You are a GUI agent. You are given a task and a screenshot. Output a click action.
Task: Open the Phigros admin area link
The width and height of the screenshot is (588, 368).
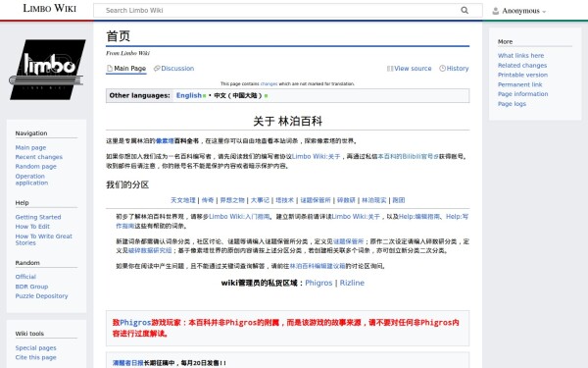pos(318,283)
